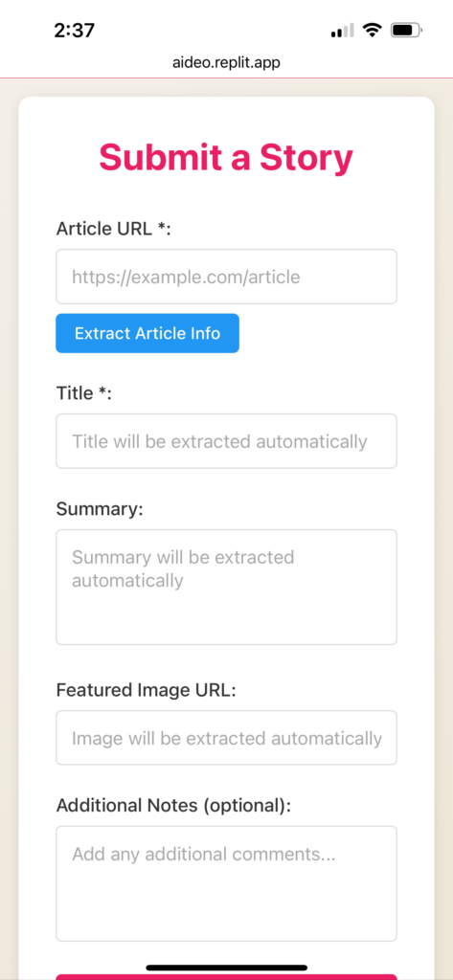The height and width of the screenshot is (980, 453).
Task: Click the 'Additional Notes (optional):' label
Action: 174,806
